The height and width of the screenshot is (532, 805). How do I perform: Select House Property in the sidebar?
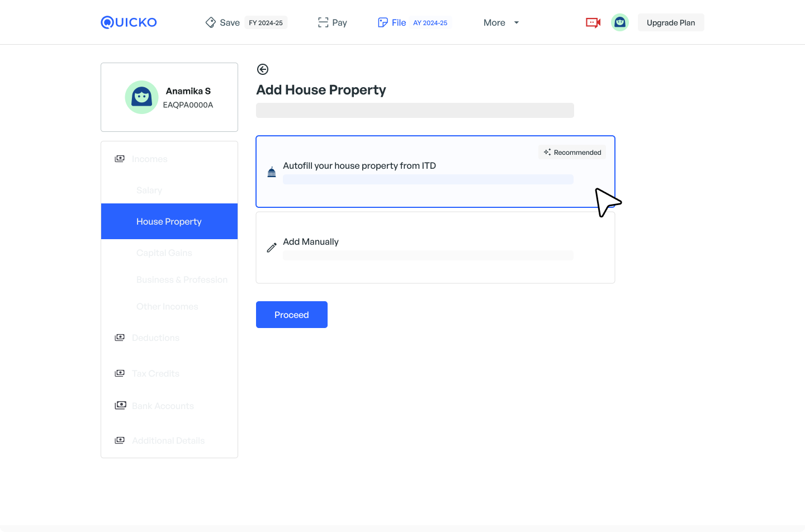[x=169, y=221]
